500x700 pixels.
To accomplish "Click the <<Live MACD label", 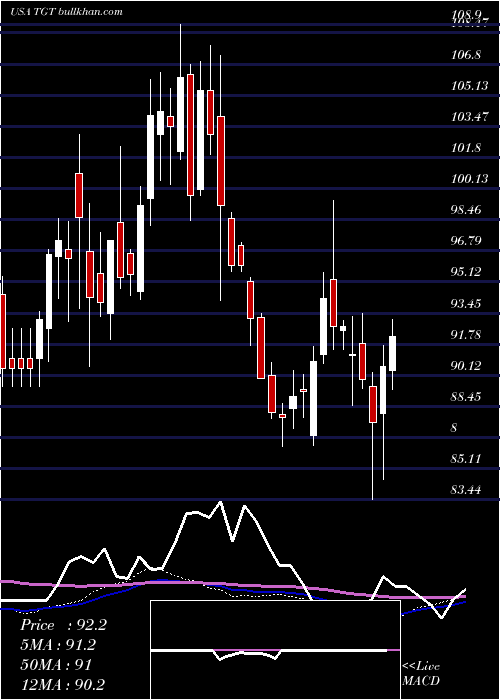I will click(421, 674).
